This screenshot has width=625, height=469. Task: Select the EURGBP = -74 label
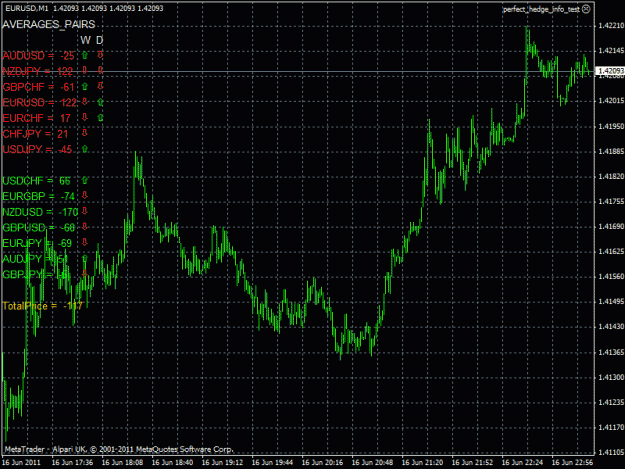39,196
